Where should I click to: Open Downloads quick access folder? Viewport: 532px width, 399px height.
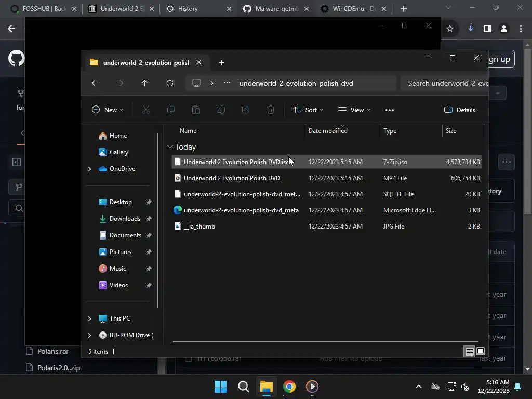(x=119, y=219)
